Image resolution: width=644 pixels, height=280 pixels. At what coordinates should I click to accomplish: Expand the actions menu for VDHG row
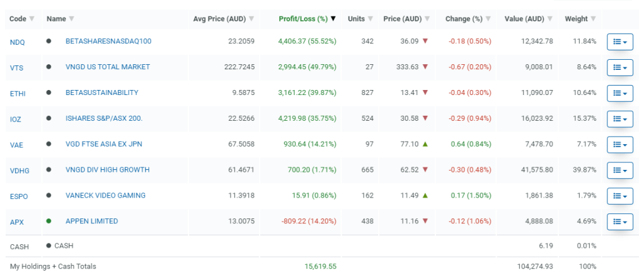(620, 171)
